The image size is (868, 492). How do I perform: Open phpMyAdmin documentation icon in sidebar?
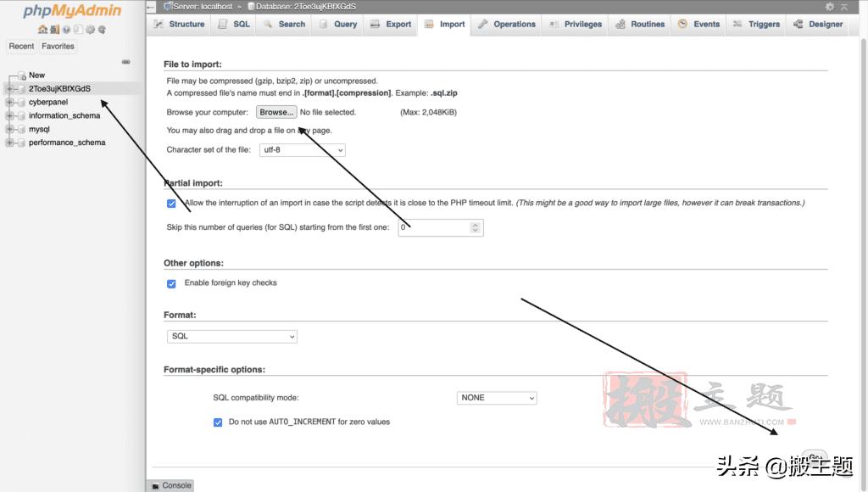pyautogui.click(x=66, y=30)
